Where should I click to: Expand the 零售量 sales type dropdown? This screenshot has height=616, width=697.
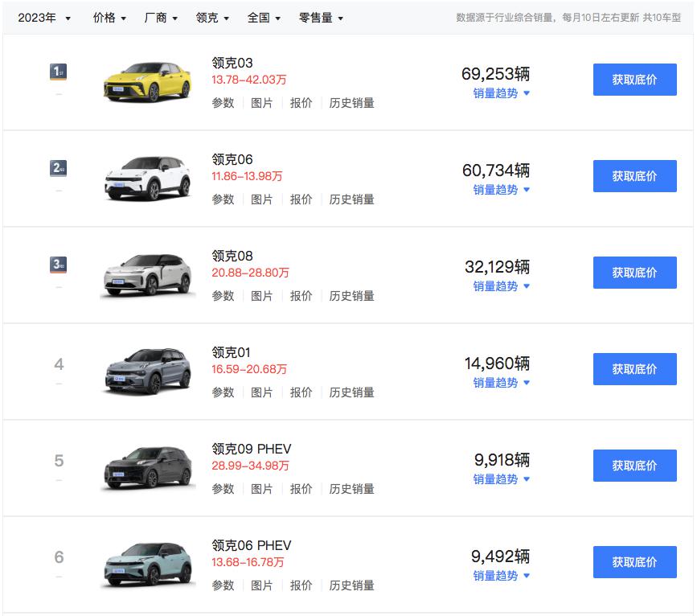click(321, 18)
